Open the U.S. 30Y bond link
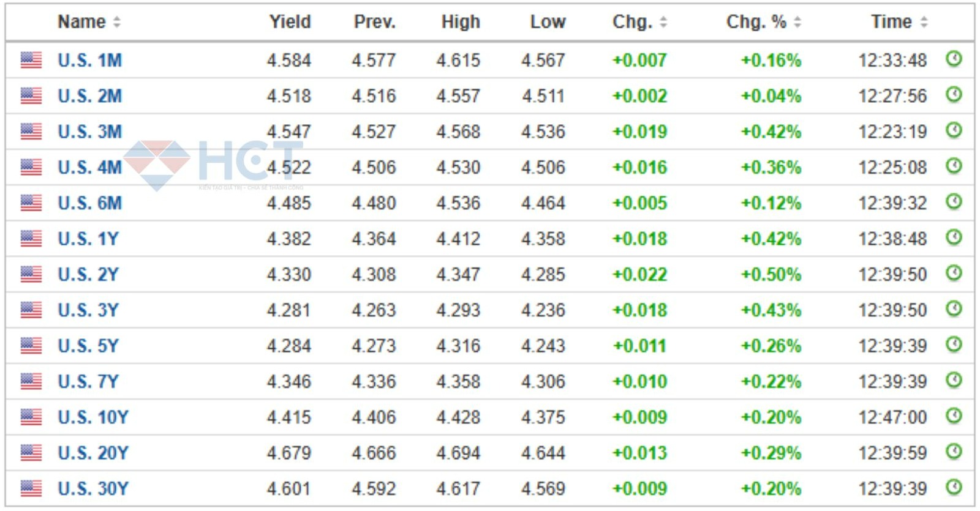This screenshot has height=511, width=980. [x=92, y=489]
